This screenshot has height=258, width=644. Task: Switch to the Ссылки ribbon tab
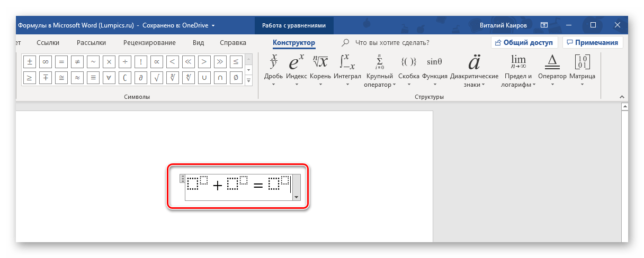(48, 43)
